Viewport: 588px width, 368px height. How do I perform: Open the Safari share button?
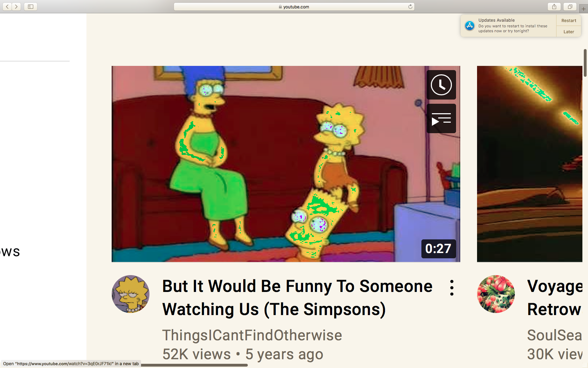(554, 7)
